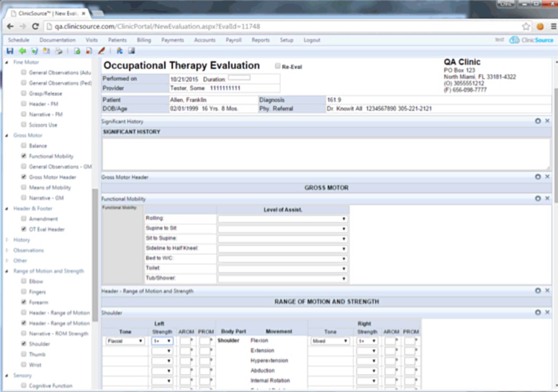Open settings gear for Functional Mobility section

pyautogui.click(x=538, y=198)
